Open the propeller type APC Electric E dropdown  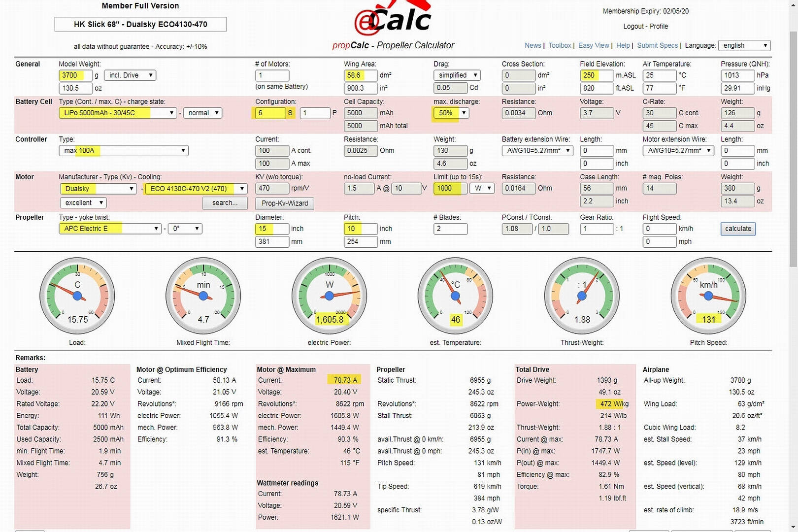[x=109, y=229]
